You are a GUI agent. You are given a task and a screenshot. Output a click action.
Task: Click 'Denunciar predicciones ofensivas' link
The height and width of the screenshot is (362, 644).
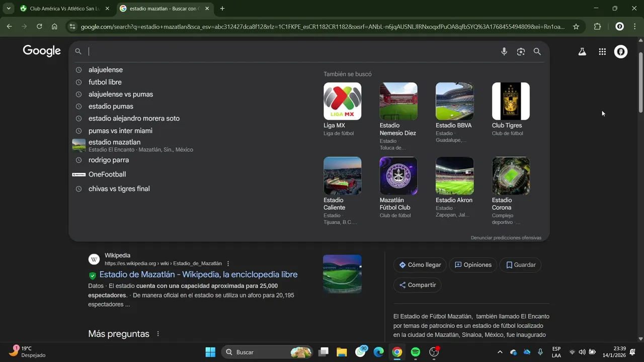click(x=506, y=238)
